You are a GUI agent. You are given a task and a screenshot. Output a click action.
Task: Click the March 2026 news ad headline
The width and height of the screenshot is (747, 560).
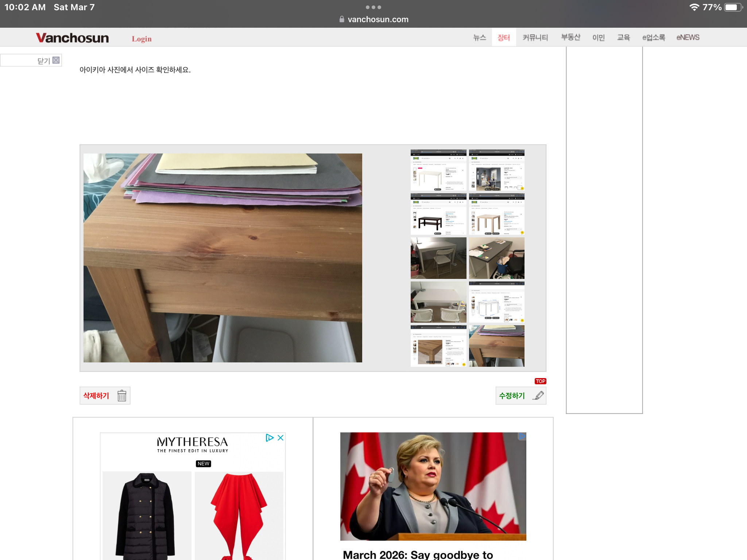[x=418, y=555]
